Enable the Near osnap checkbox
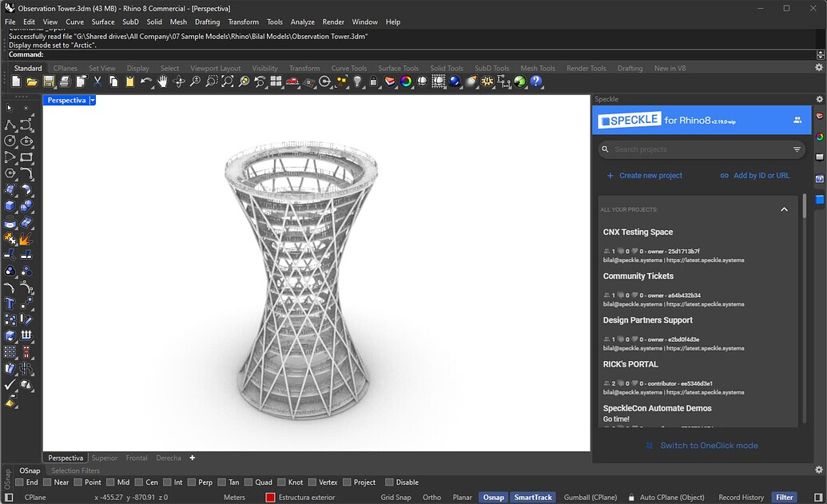This screenshot has width=827, height=504. [x=47, y=482]
